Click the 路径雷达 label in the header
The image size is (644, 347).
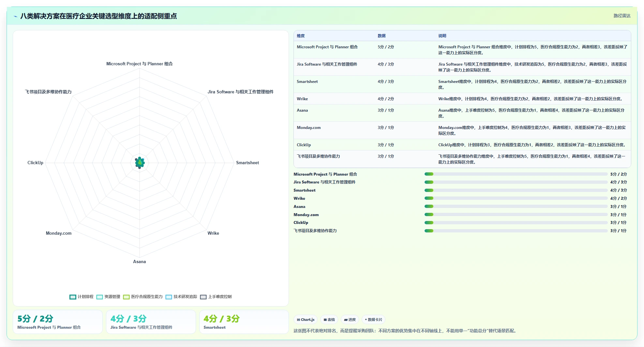point(622,16)
